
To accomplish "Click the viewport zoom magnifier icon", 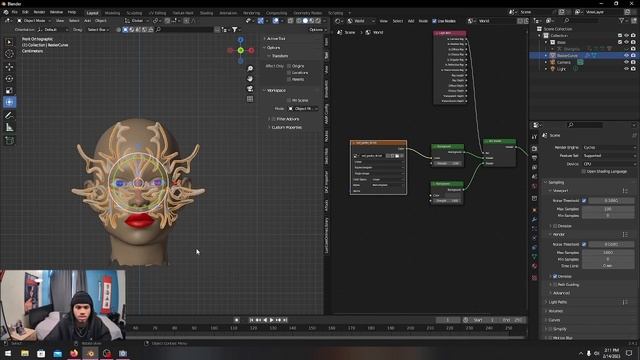I will coord(250,69).
